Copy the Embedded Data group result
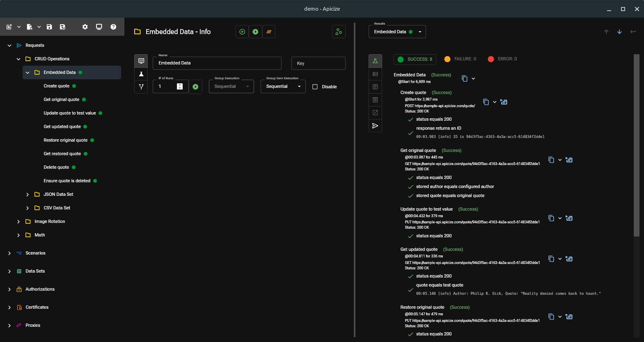The height and width of the screenshot is (342, 644). (465, 78)
